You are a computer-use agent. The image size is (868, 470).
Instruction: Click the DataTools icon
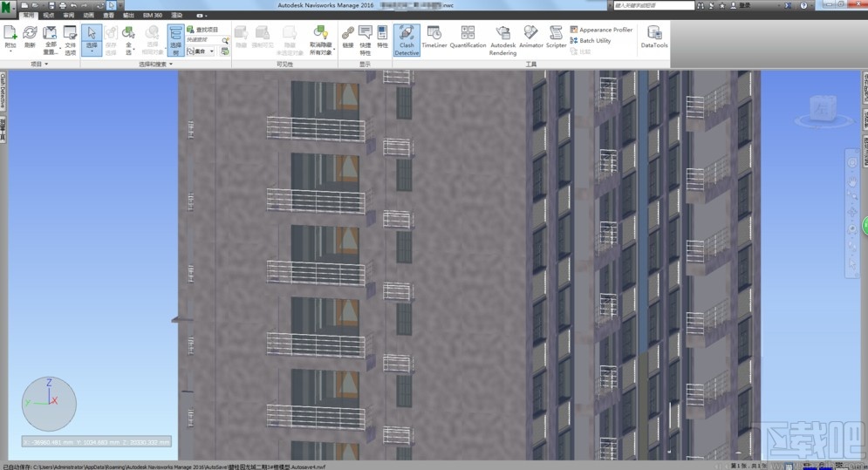[x=653, y=37]
